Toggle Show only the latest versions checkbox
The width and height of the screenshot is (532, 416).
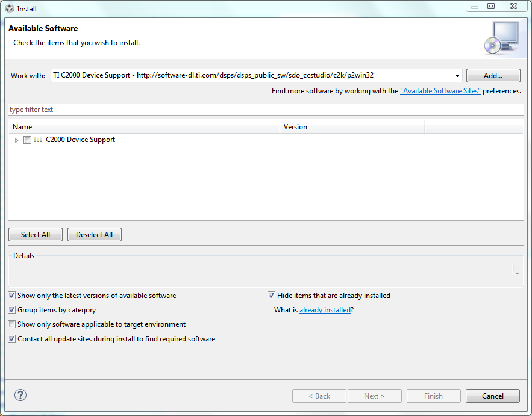point(12,296)
